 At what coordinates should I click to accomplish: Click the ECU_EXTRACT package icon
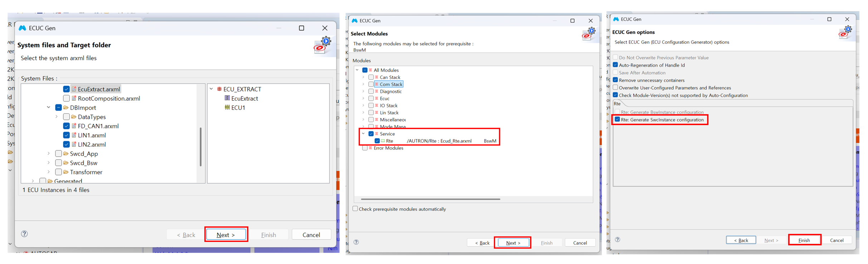(219, 89)
